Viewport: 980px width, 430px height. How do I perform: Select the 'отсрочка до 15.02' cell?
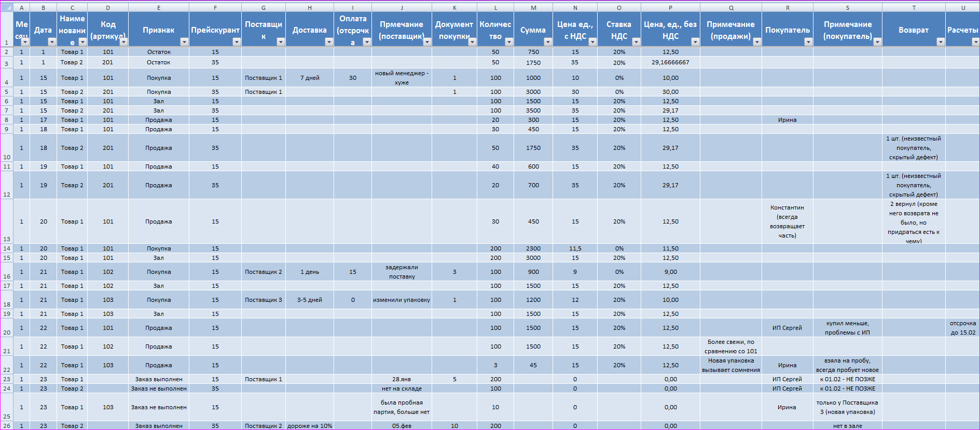pyautogui.click(x=962, y=328)
